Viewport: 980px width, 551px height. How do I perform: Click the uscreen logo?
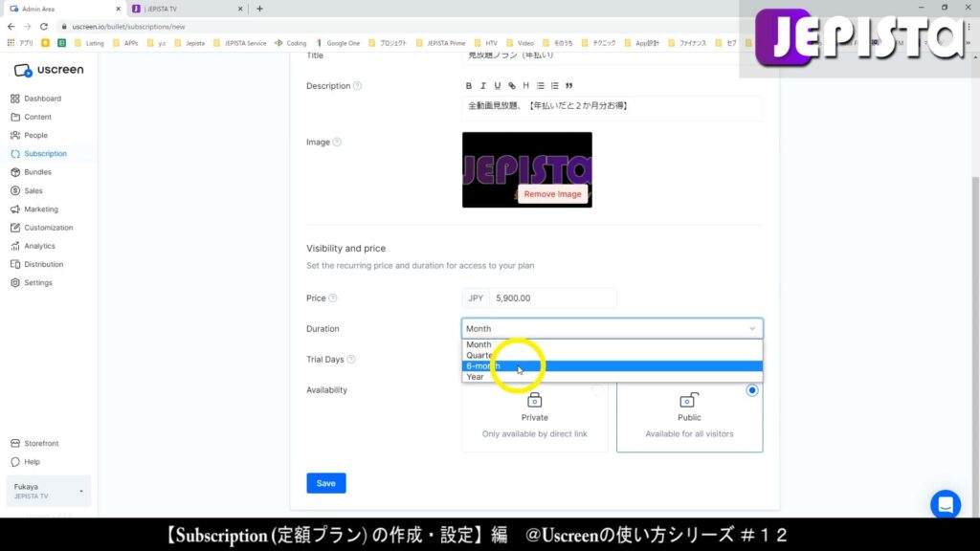click(48, 70)
